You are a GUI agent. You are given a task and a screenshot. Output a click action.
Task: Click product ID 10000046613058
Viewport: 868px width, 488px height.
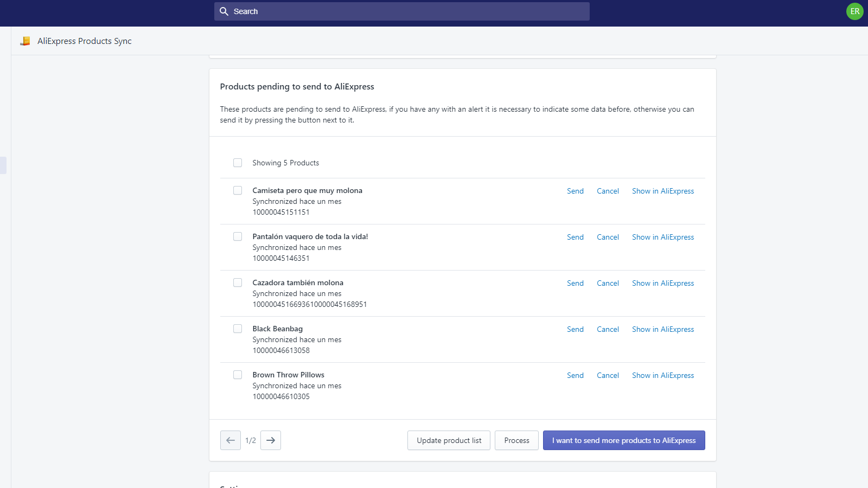click(281, 350)
